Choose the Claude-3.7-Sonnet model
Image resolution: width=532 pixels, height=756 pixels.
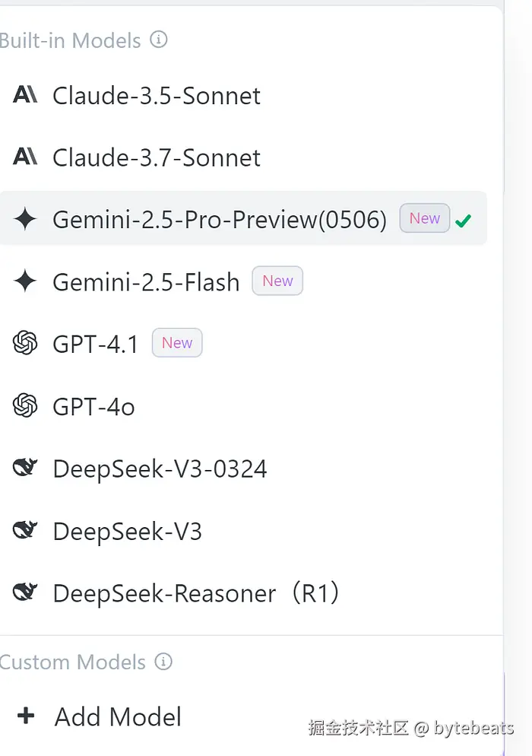(x=156, y=158)
